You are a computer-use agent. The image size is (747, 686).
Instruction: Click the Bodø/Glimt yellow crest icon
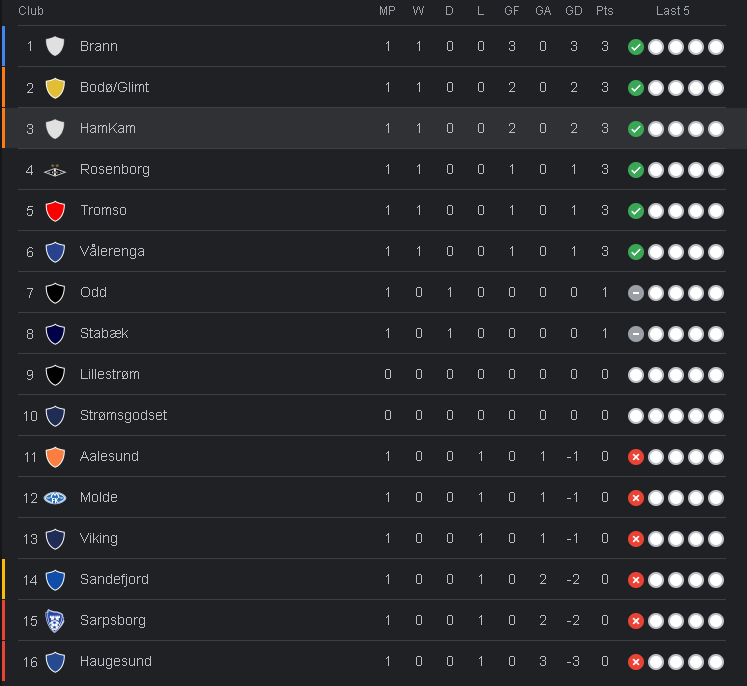(x=55, y=87)
